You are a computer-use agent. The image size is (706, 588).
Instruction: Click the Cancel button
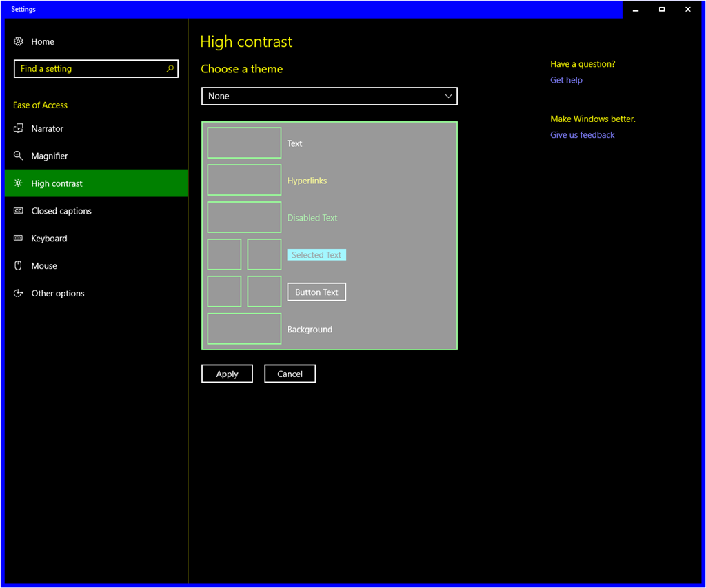click(290, 374)
